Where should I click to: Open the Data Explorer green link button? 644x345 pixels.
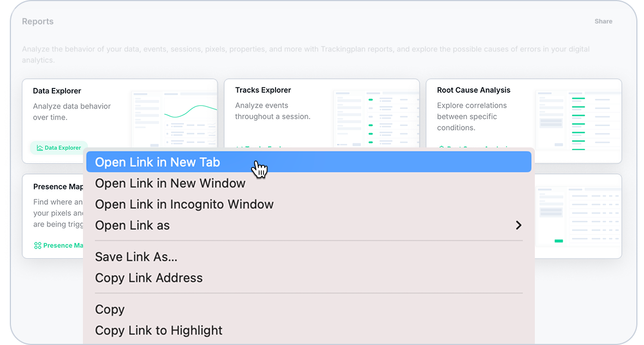pos(59,148)
